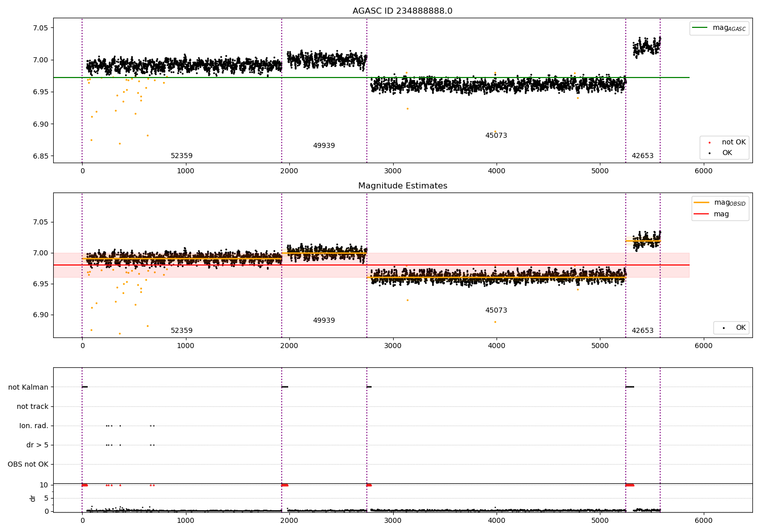Click obsid label 52359 in the AGASC ID plot
Screen dimensions: 760x532
point(181,156)
